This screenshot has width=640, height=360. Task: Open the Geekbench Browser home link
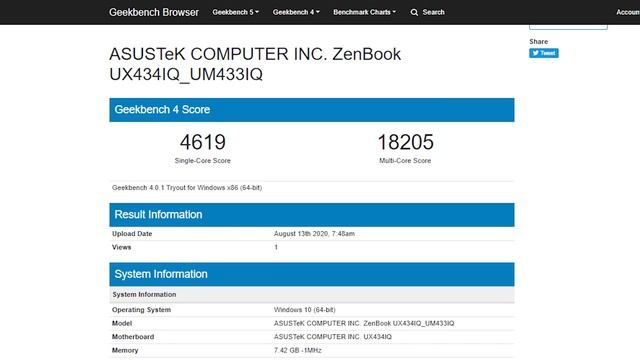pyautogui.click(x=153, y=12)
